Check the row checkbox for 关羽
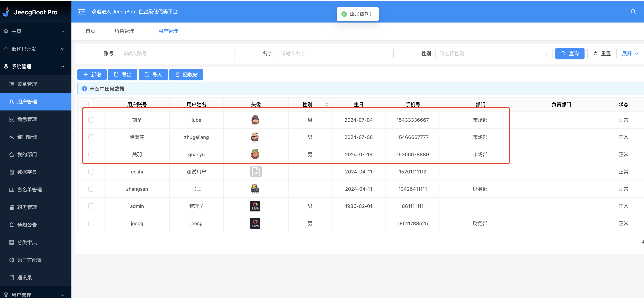 click(x=91, y=154)
